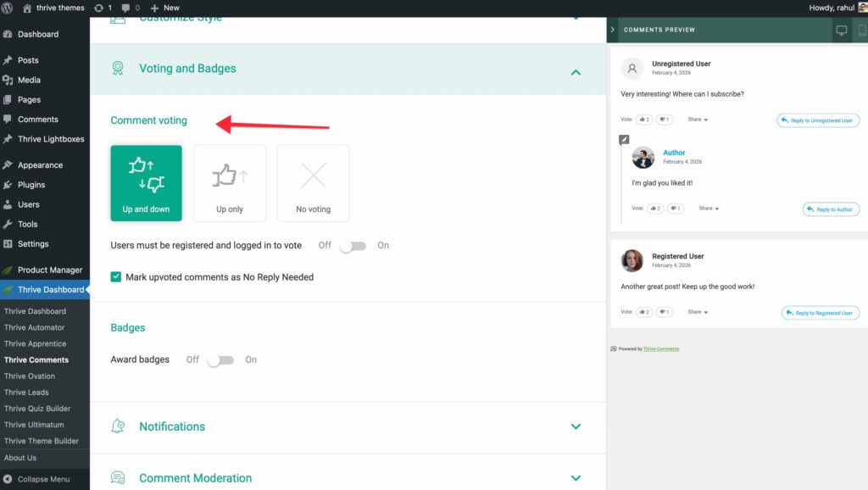Open Plugins in the admin sidebar

pos(31,185)
